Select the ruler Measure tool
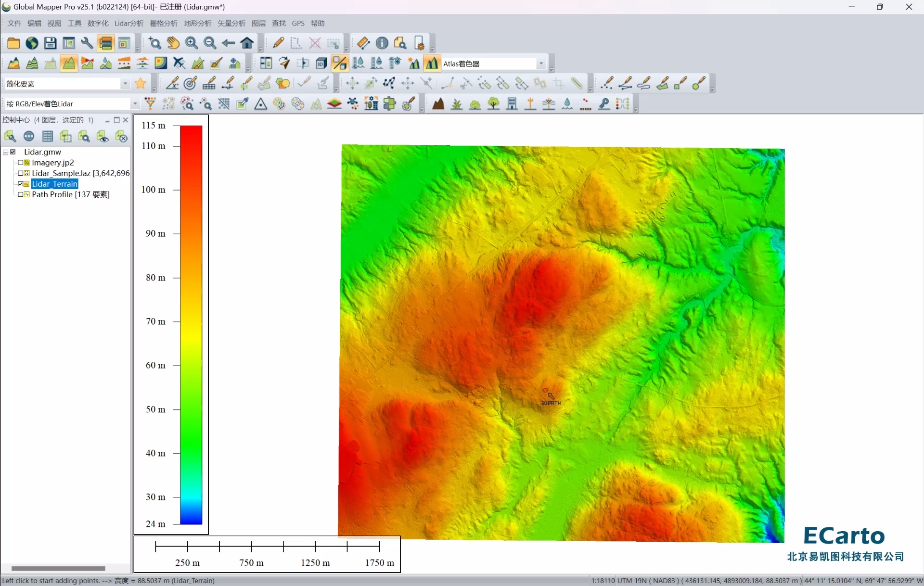Screen dimensions: 924x586 pyautogui.click(x=363, y=43)
